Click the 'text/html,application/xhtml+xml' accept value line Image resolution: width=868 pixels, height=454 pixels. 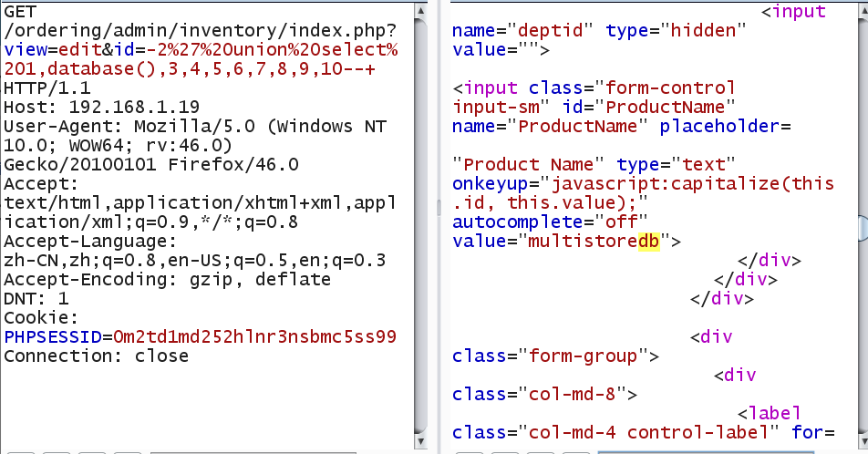pyautogui.click(x=201, y=202)
